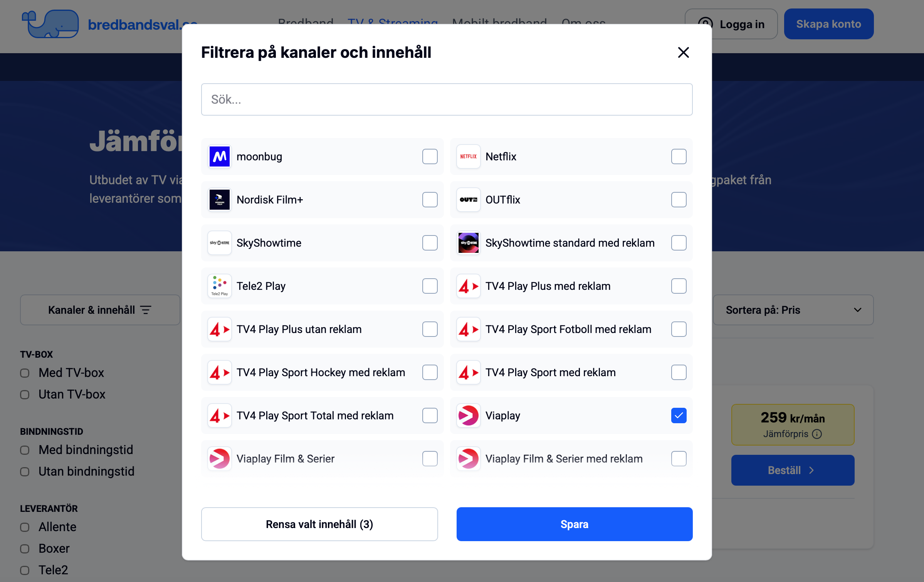
Task: Close the filter dialog with X
Action: pos(683,52)
